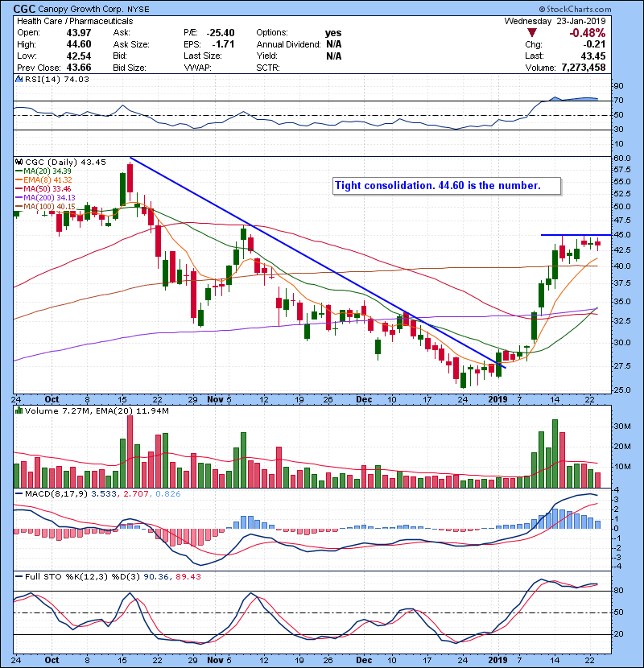
Task: Click the 'MA(20) 34.39' legend entry
Action: (47, 171)
